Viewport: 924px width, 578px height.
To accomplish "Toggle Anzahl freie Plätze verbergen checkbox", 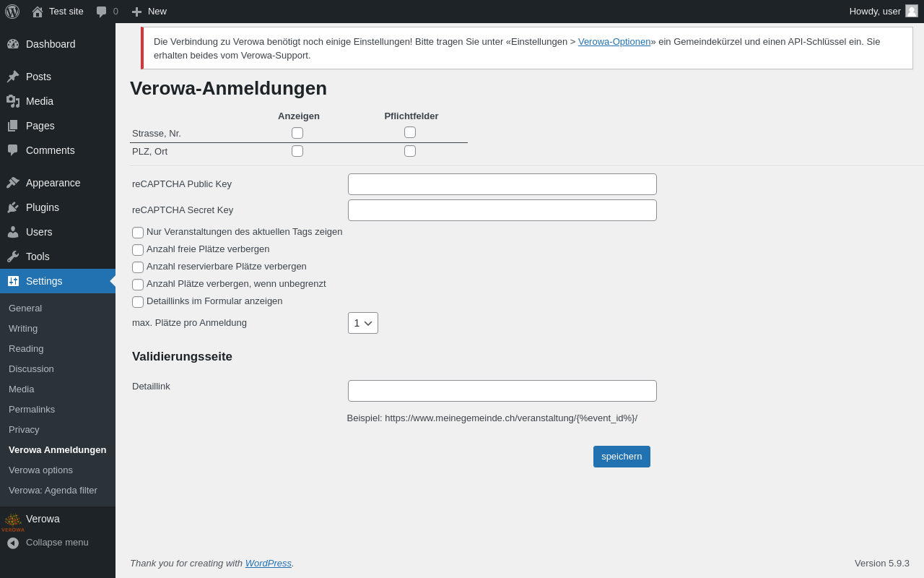I will [138, 250].
